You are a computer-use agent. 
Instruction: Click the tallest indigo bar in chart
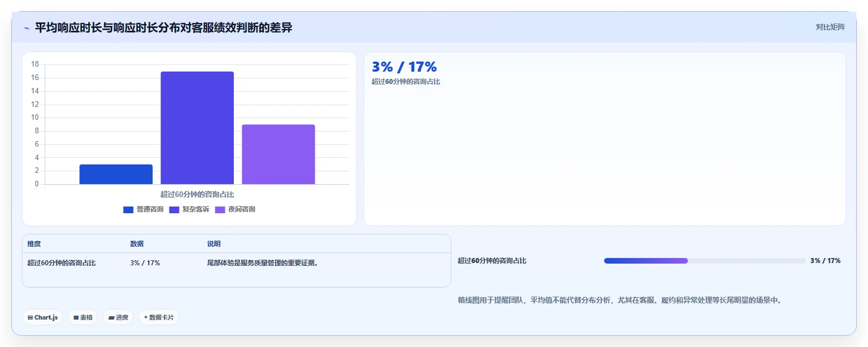click(x=197, y=128)
